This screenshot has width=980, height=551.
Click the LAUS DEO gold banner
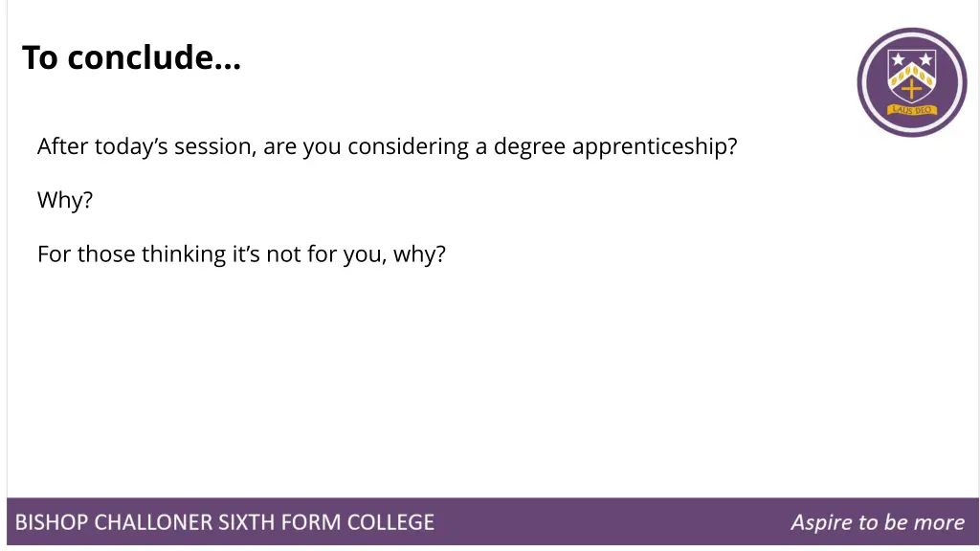912,110
